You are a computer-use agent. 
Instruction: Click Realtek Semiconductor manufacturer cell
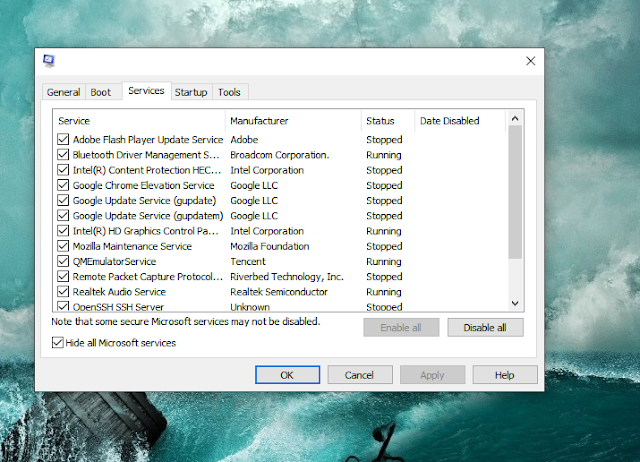coord(279,292)
